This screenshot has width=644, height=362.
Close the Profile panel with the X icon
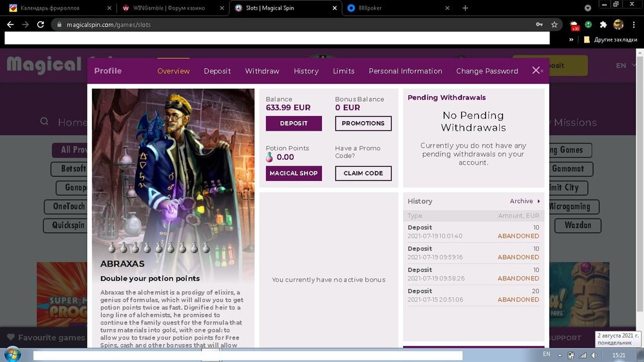(x=536, y=70)
